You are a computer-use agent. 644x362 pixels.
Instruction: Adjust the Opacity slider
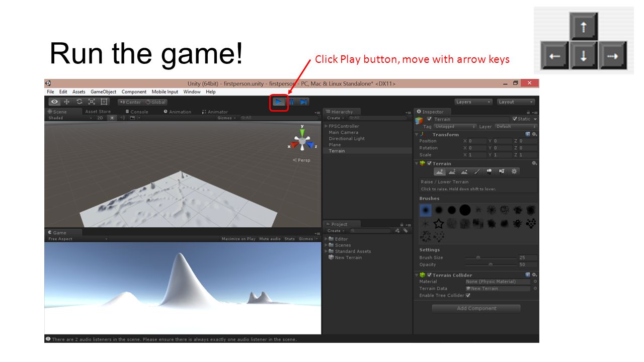coord(491,264)
